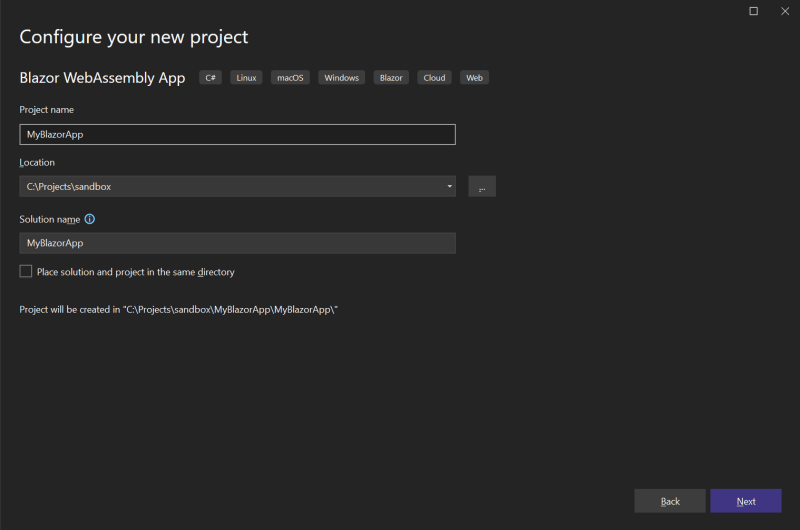800x530 pixels.
Task: Click the Back button
Action: (670, 501)
